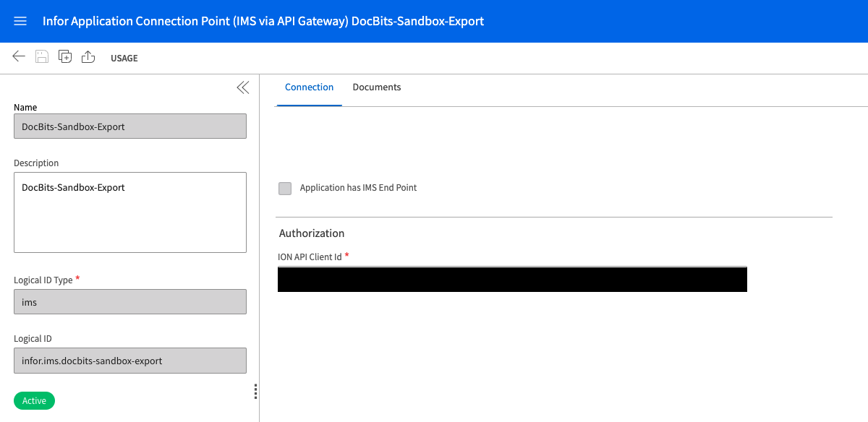This screenshot has width=868, height=422.
Task: Click the green Active status badge
Action: 34,401
